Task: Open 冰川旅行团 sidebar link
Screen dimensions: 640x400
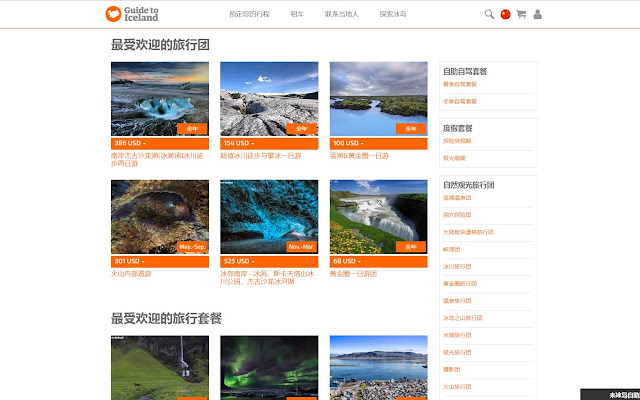Action: click(457, 266)
